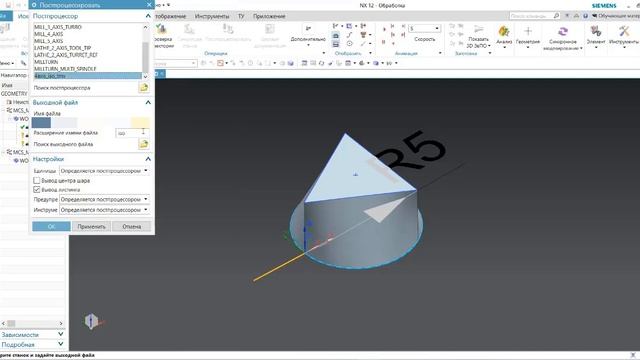This screenshot has width=640, height=360.
Task: Click the file name input field
Action: [x=91, y=122]
